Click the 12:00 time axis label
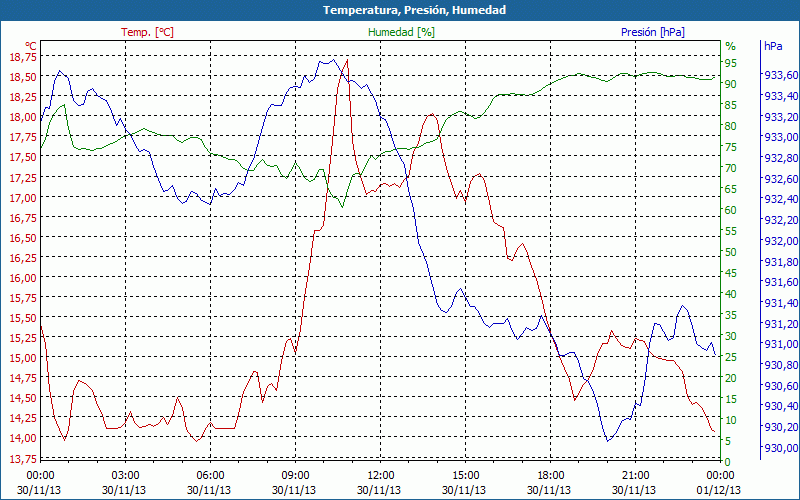Screen dimensions: 800x500 381,476
